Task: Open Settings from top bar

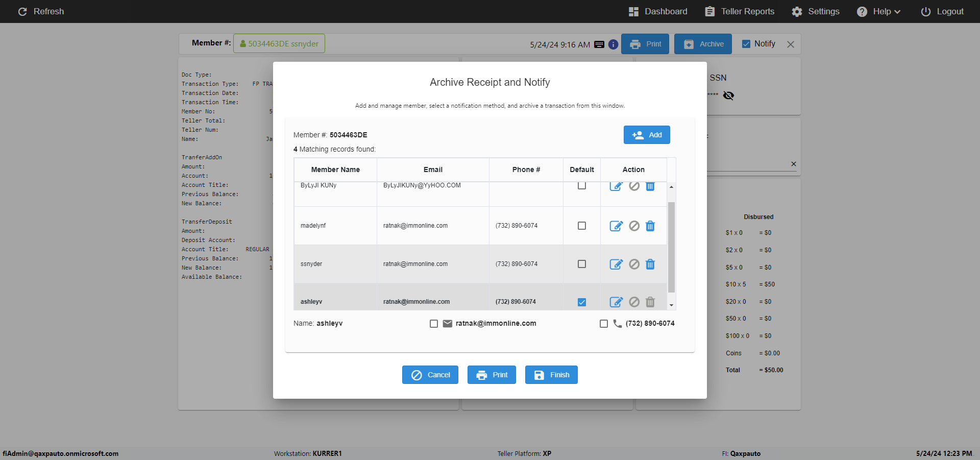Action: 816,11
